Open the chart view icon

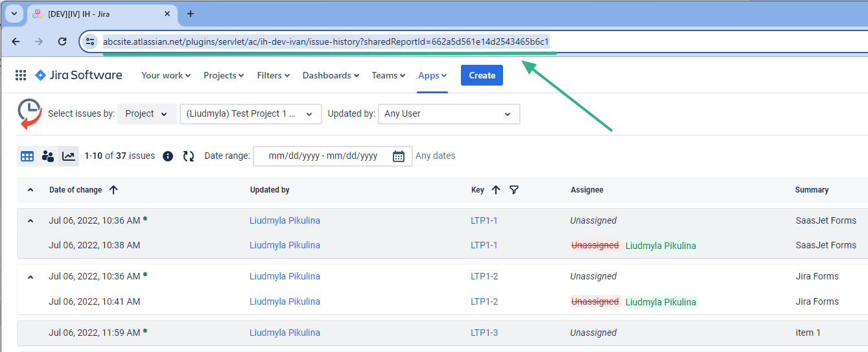[x=69, y=156]
